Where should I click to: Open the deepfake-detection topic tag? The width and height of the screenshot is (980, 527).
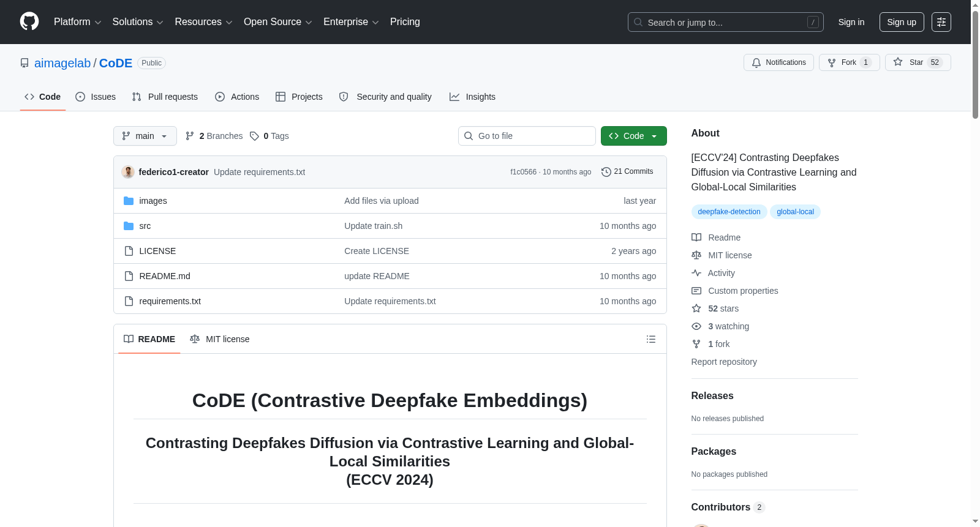coord(729,212)
